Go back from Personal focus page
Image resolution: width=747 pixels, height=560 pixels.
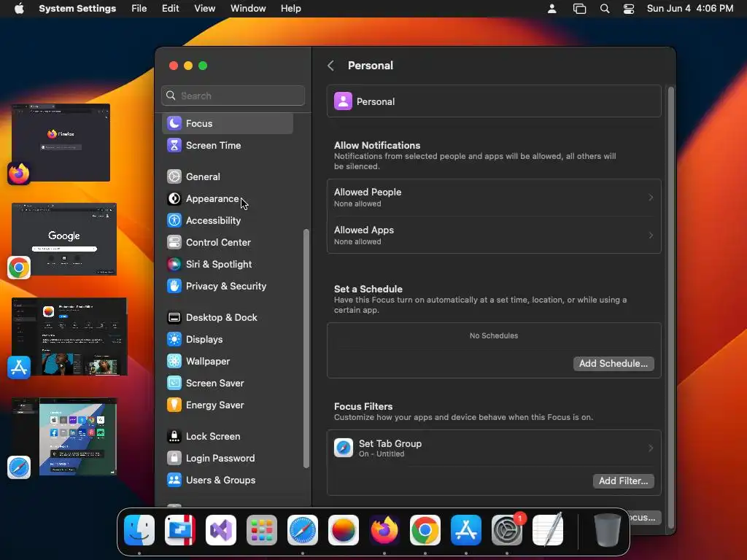(x=330, y=66)
